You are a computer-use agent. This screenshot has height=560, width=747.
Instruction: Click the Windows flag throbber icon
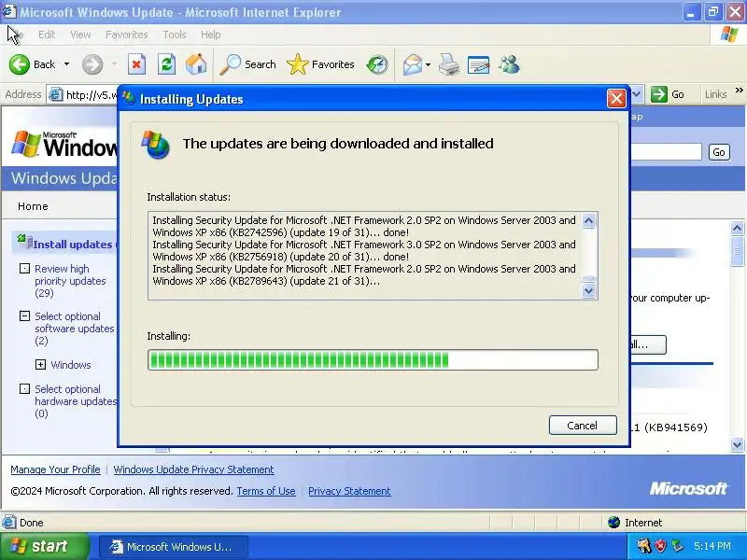point(729,35)
